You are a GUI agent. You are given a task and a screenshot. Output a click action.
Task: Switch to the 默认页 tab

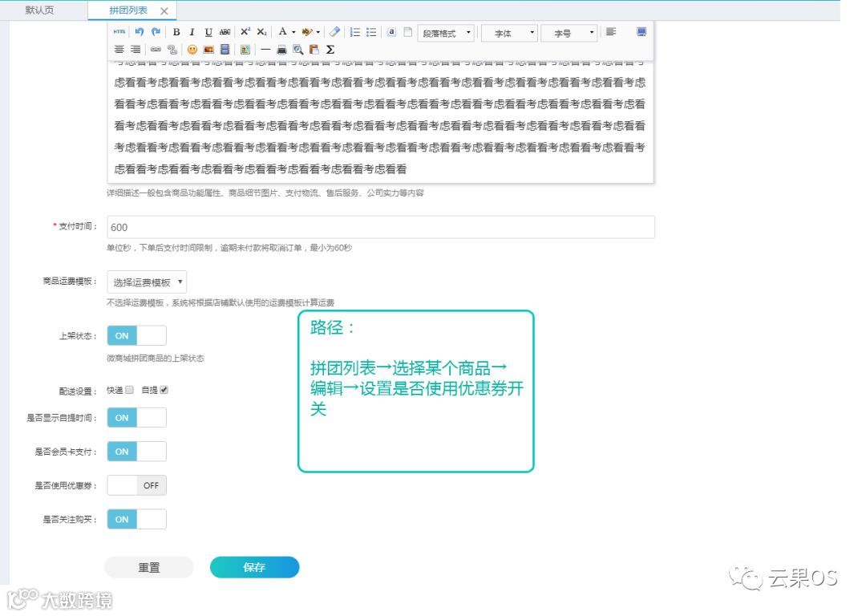pyautogui.click(x=40, y=10)
